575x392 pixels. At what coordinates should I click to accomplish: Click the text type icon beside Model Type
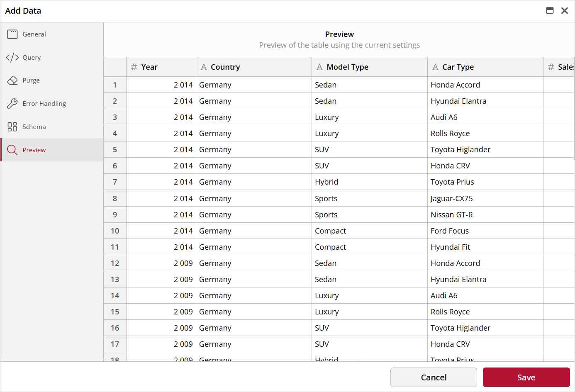pyautogui.click(x=319, y=67)
